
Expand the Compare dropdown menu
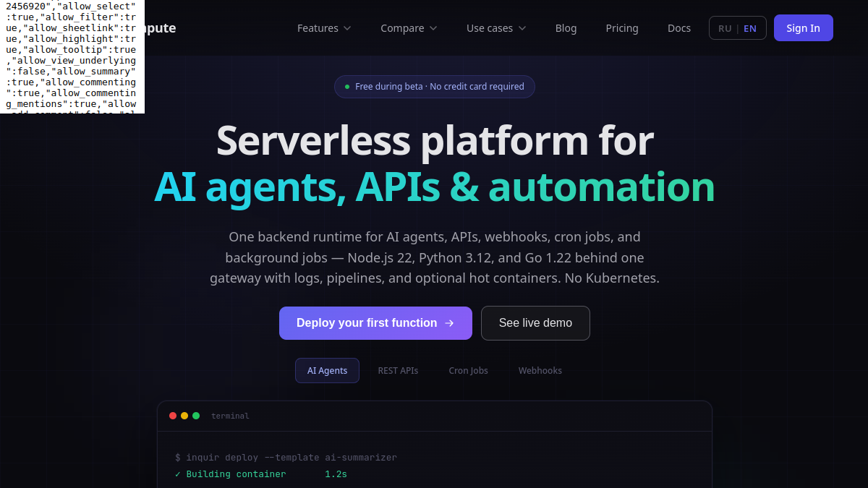click(x=409, y=28)
